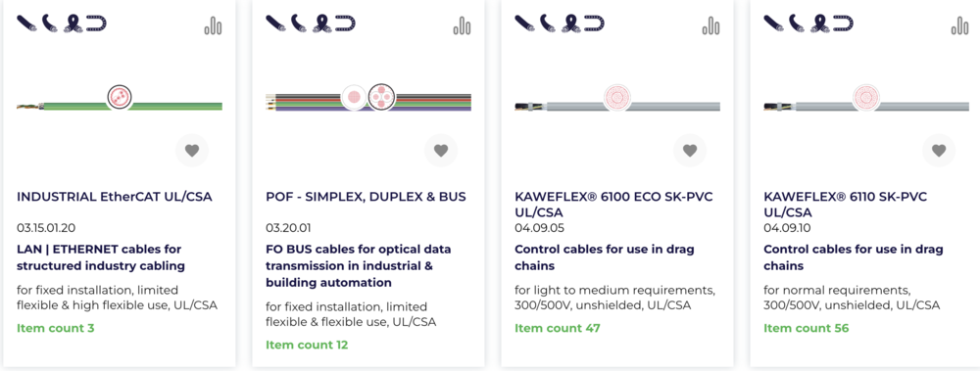Open KAWEFLEX 6110 SK-PVC UL/CSA title
This screenshot has height=371, width=980.
click(846, 205)
